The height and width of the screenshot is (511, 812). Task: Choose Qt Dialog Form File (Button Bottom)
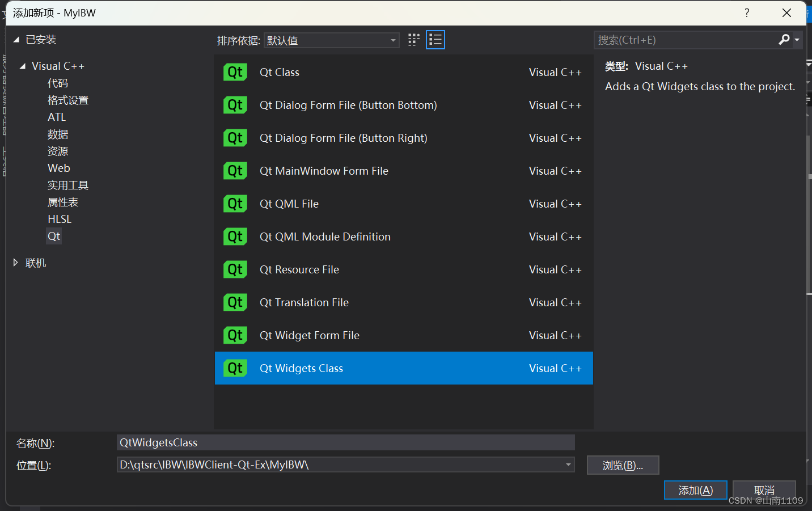[x=404, y=105]
